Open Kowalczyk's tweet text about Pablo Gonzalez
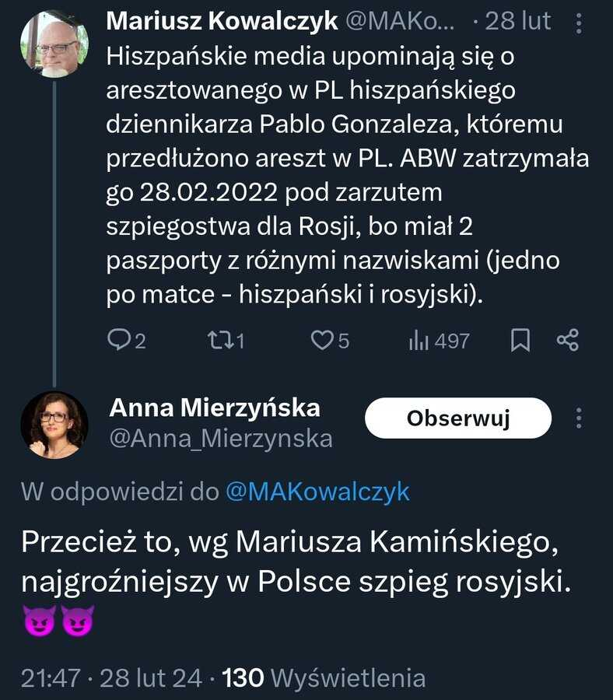The image size is (613, 700). coord(348,176)
